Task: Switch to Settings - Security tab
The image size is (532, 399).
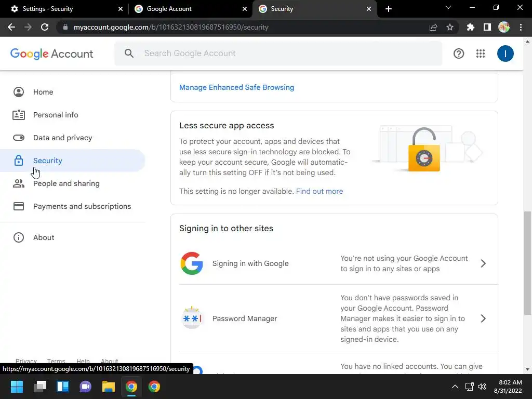Action: pyautogui.click(x=64, y=9)
